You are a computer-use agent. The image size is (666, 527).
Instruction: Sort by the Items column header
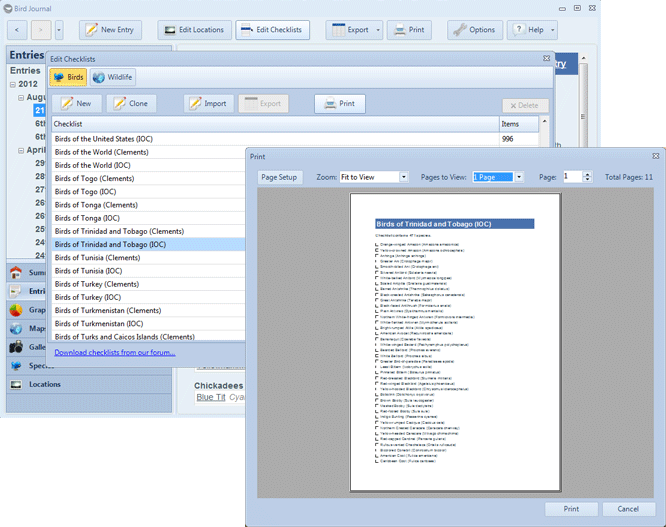519,124
